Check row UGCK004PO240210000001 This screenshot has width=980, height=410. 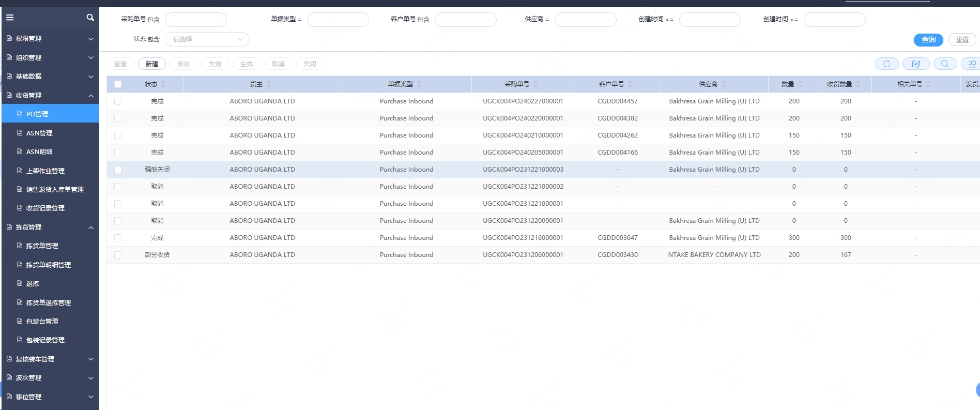click(118, 135)
